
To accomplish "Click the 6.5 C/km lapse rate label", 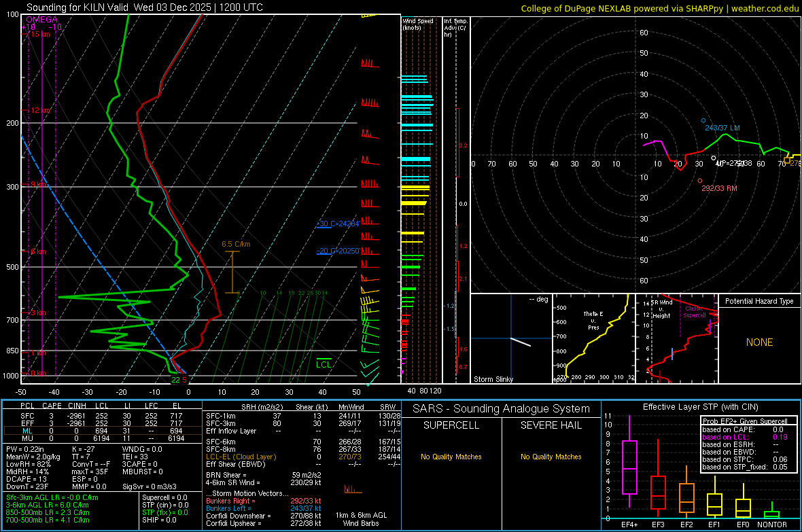I will (236, 244).
